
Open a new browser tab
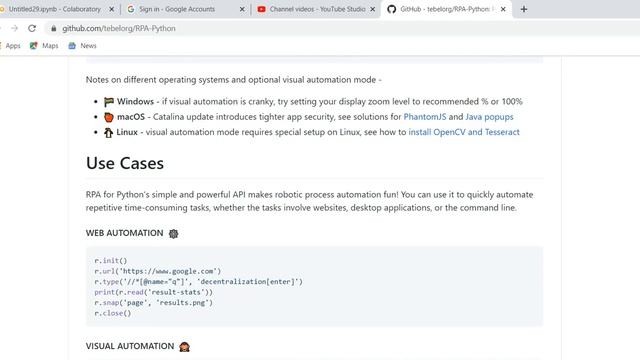[524, 9]
